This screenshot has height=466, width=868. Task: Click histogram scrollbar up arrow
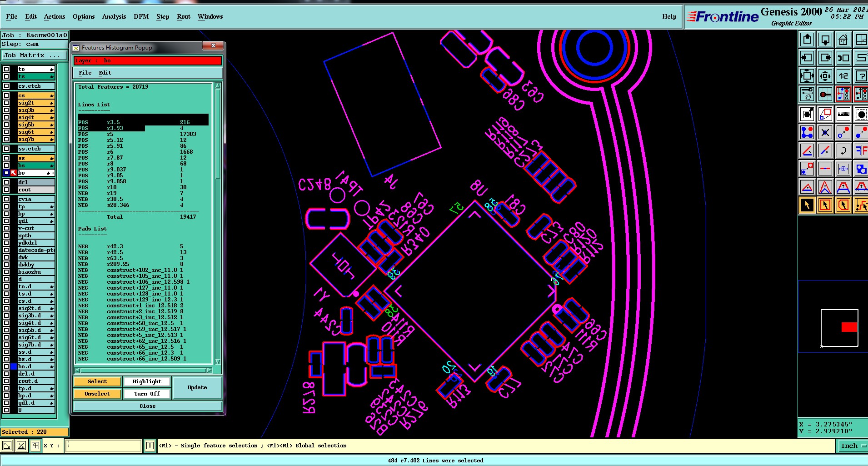point(218,86)
